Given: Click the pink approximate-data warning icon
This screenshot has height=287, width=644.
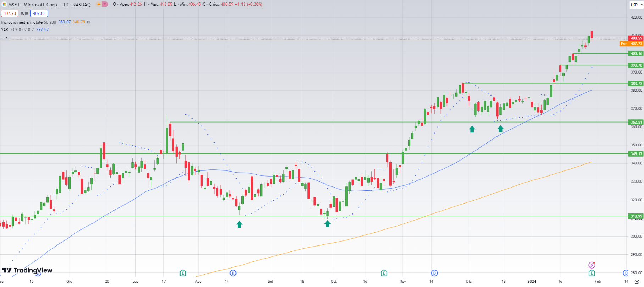Looking at the screenshot, I should point(105,4).
